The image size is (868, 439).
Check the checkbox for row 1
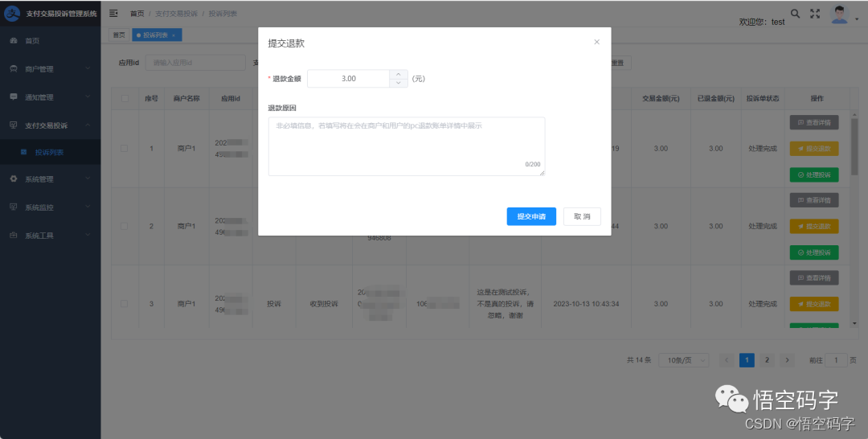coord(125,149)
